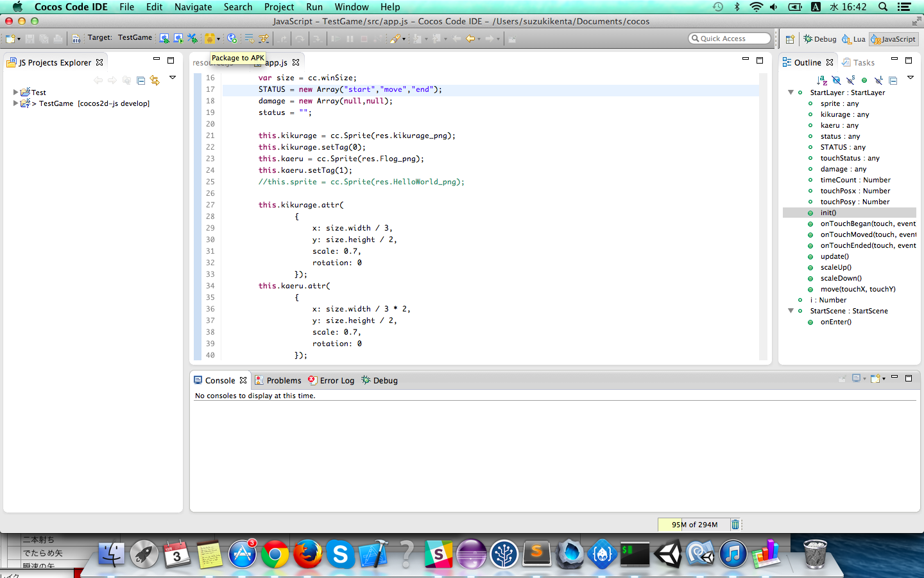Open Firefox from the Dock

[307, 554]
